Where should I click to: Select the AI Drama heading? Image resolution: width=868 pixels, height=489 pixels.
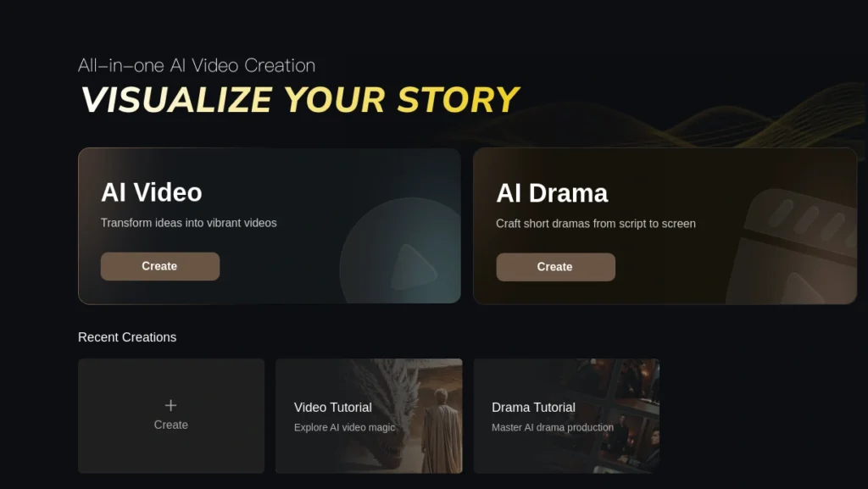pyautogui.click(x=551, y=193)
